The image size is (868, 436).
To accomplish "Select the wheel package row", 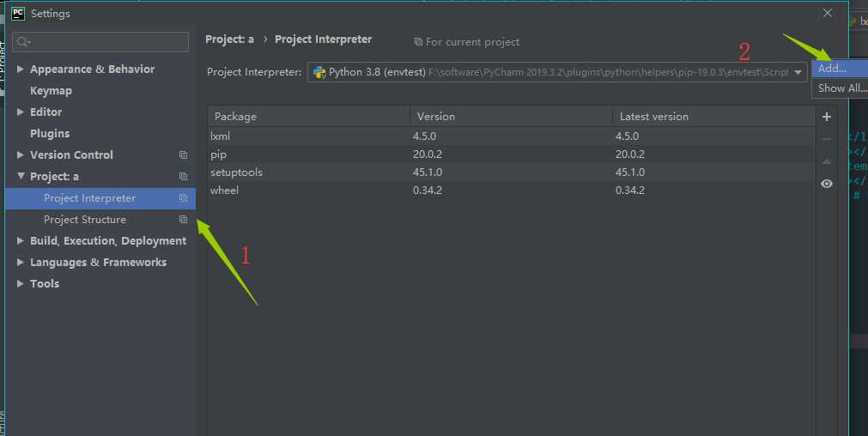I will pyautogui.click(x=511, y=191).
